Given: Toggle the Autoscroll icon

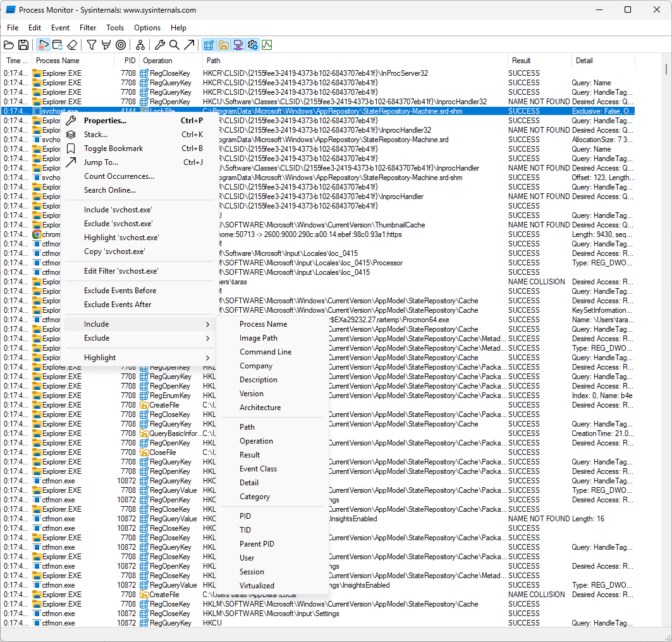Looking at the screenshot, I should click(x=58, y=45).
